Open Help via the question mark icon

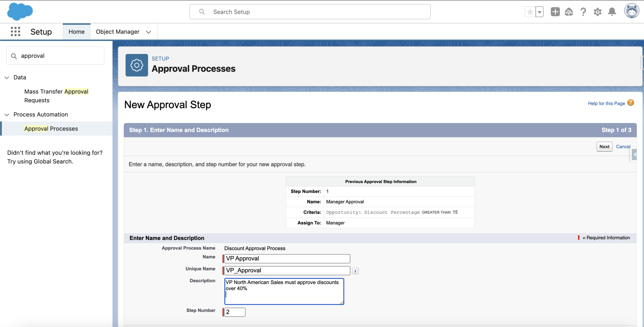pyautogui.click(x=583, y=12)
